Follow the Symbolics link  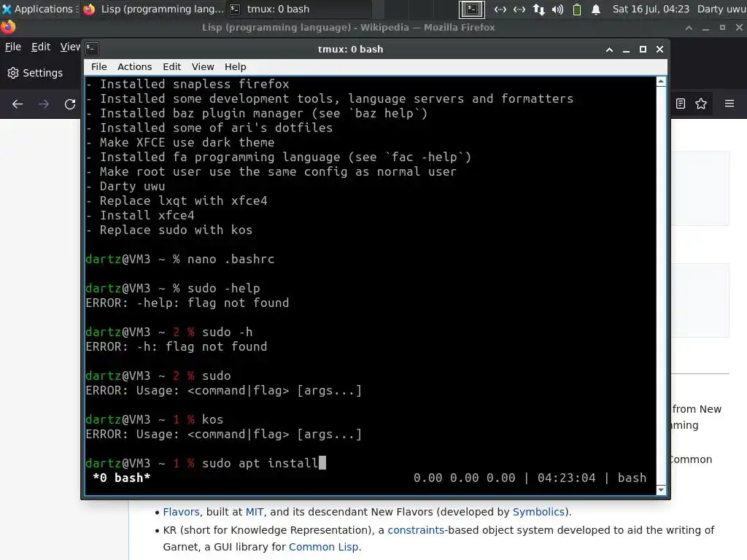[x=538, y=512]
